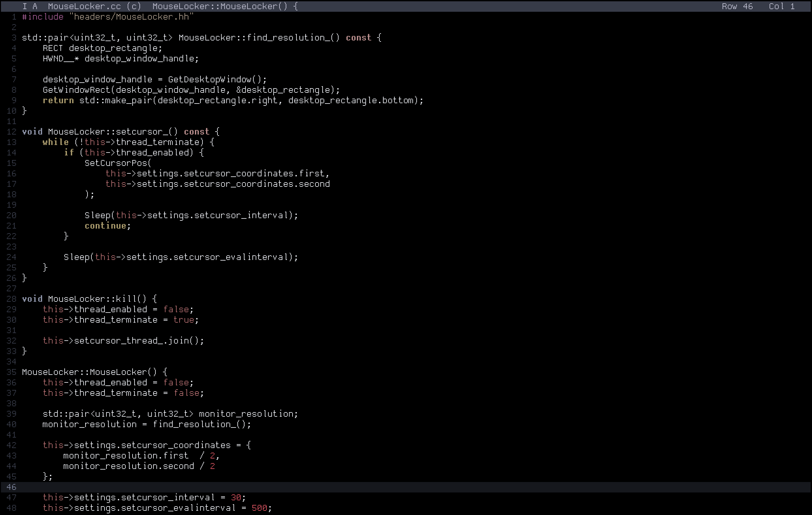Click the (c) syntax type indicator
This screenshot has width=812, height=515.
coord(134,6)
